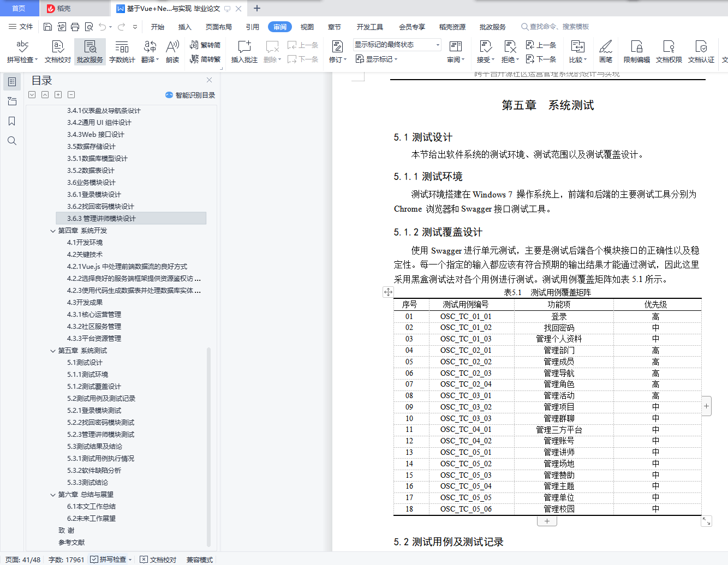Switch to the 引用 ribbon tab
728x565 pixels.
pos(253,27)
